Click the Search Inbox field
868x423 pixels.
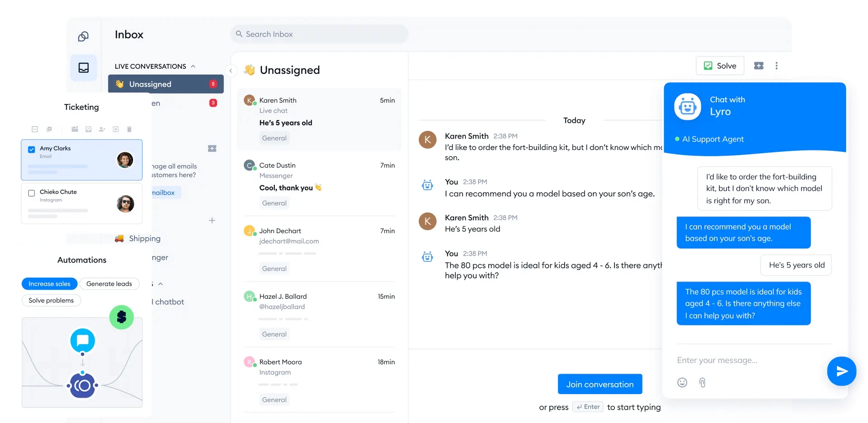(319, 34)
